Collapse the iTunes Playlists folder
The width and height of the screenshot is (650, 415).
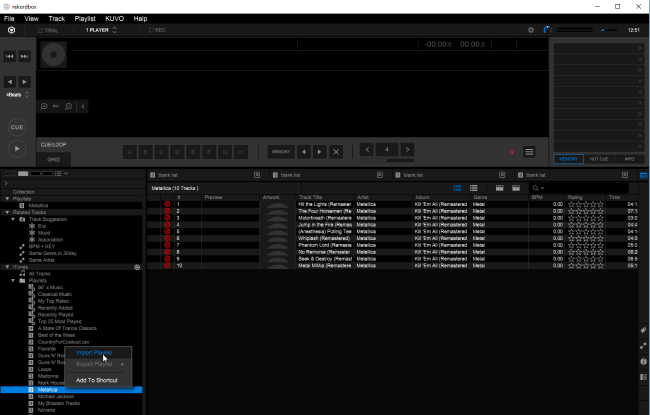pos(13,281)
